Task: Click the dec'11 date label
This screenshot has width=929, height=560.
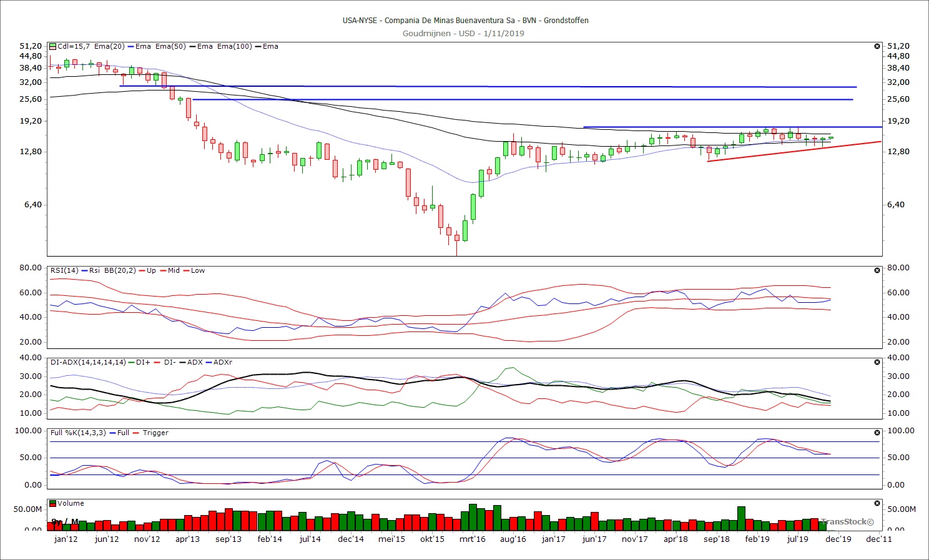Action: click(x=879, y=539)
